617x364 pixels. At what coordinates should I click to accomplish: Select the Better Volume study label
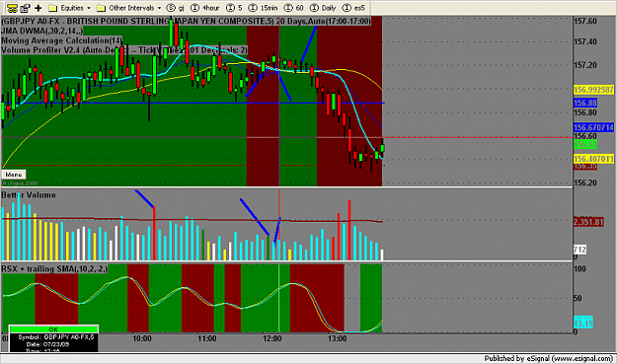[x=29, y=195]
